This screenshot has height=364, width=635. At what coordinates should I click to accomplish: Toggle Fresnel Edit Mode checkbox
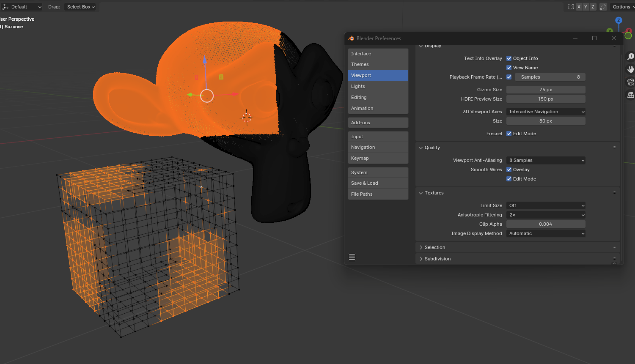click(509, 134)
